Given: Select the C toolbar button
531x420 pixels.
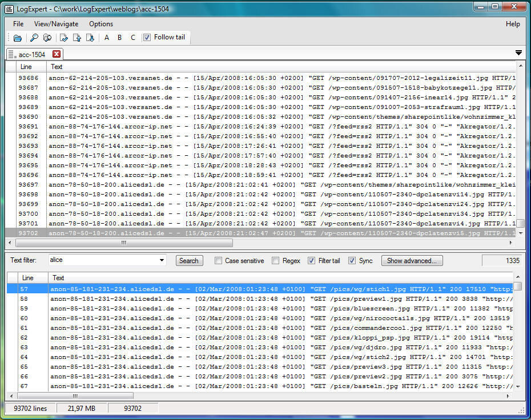Looking at the screenshot, I should click(x=132, y=38).
